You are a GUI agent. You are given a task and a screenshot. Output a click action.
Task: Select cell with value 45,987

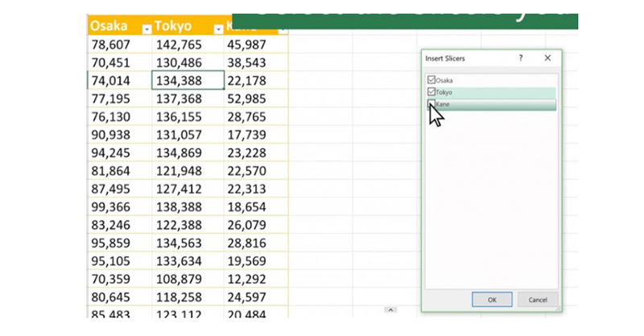[x=256, y=44]
